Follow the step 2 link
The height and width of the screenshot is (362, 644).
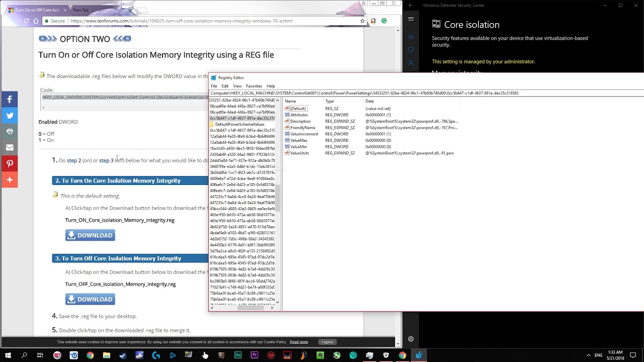click(x=74, y=160)
